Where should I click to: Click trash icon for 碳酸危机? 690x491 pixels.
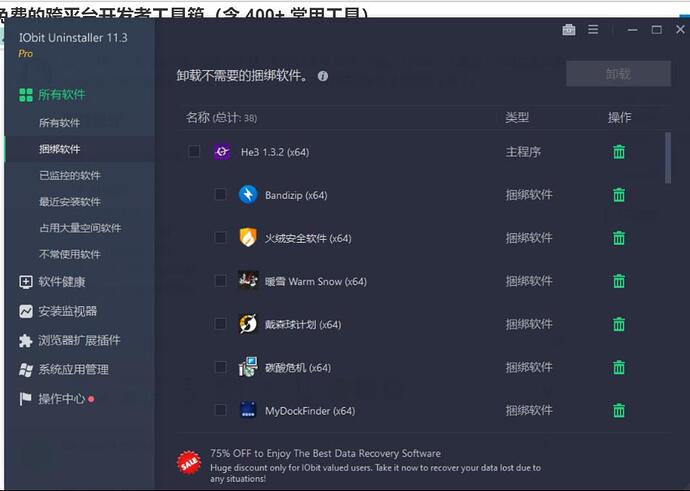click(619, 367)
